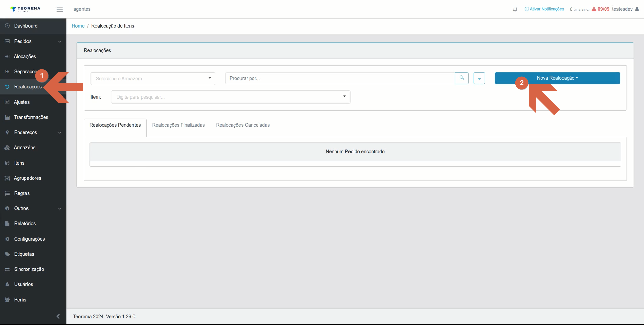
Task: Expand the Endereços submenu chevron
Action: coord(60,133)
